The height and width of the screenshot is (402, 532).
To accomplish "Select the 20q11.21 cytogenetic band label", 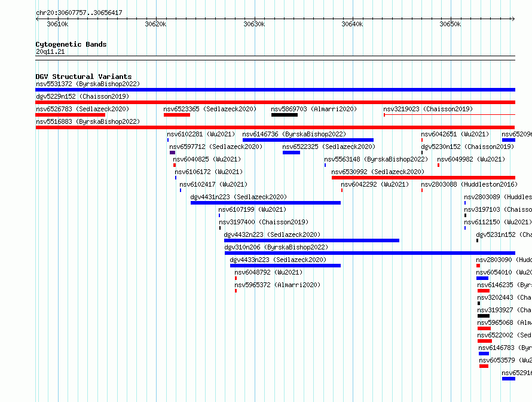I will 50,51.
